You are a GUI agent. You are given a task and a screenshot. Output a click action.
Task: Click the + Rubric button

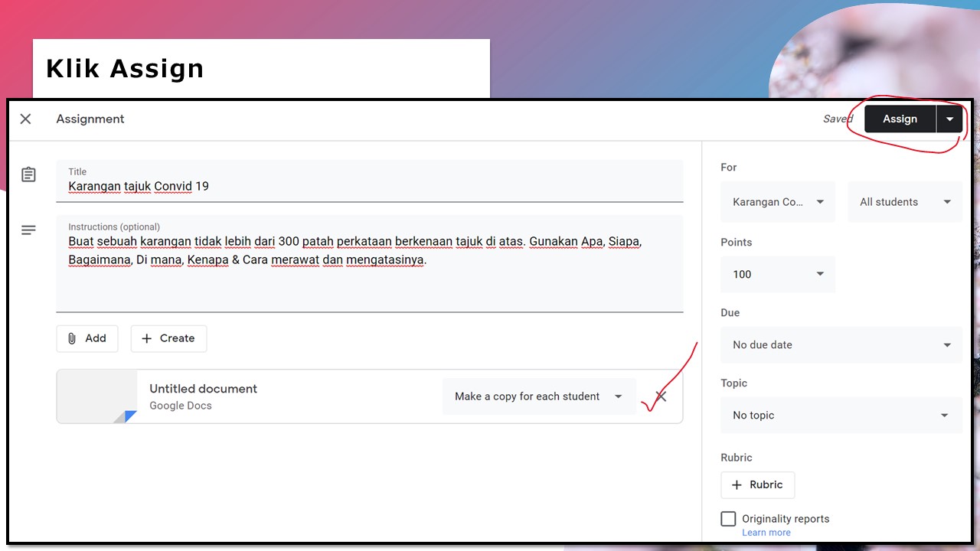click(758, 485)
